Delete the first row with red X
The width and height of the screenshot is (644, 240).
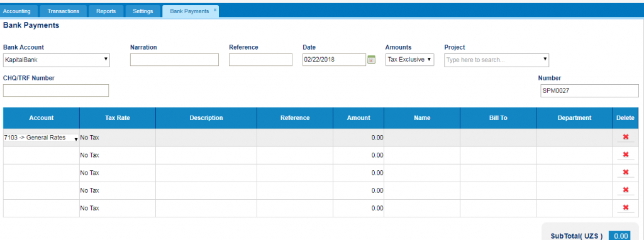click(x=626, y=137)
